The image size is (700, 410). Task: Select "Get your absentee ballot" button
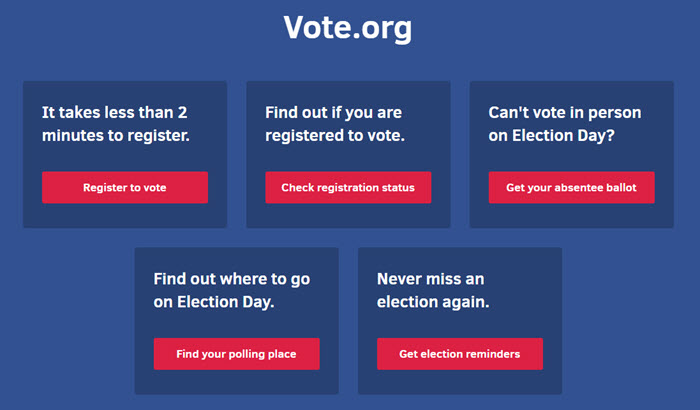pos(572,187)
